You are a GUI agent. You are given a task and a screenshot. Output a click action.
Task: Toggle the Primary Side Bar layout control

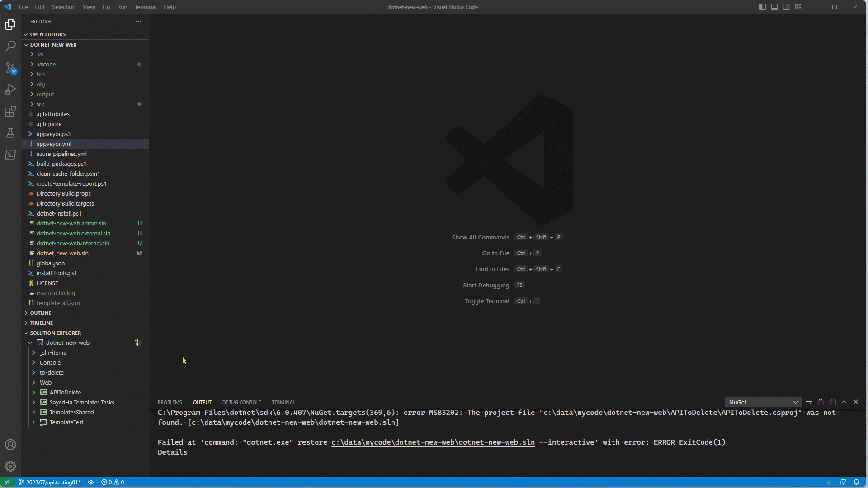[x=762, y=7]
